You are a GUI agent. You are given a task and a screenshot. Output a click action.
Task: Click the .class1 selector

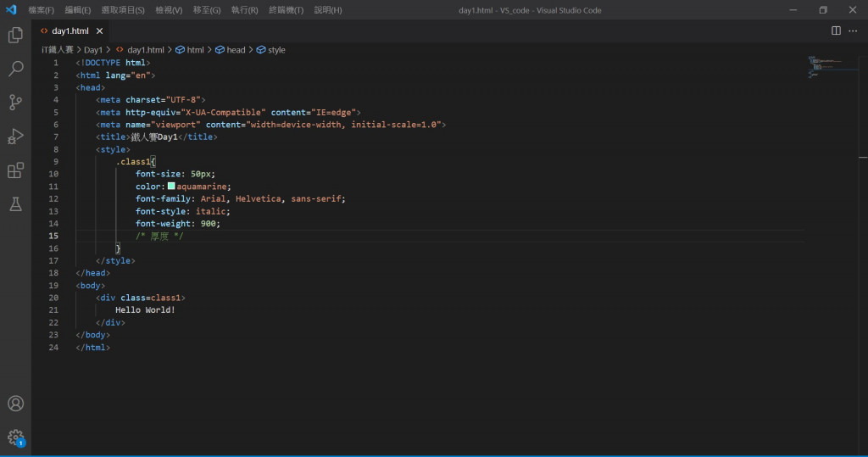(133, 162)
